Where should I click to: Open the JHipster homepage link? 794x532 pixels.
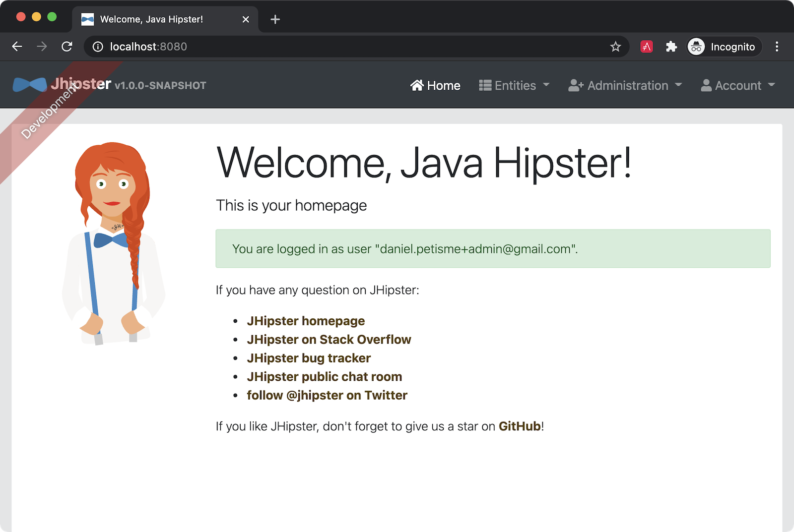(306, 321)
